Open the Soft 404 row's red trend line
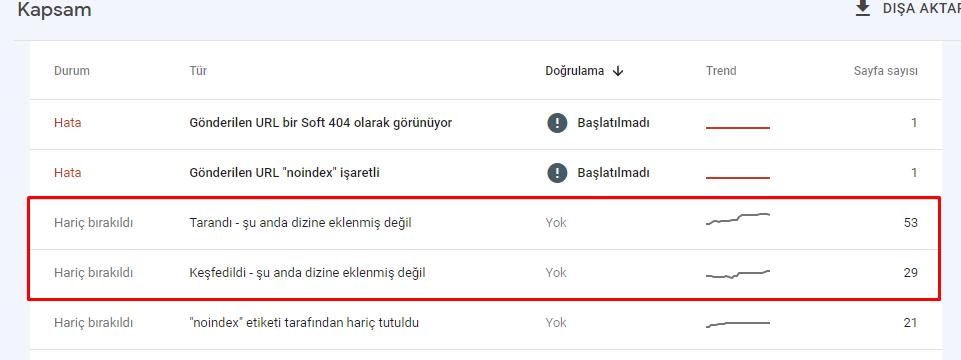 coord(738,128)
